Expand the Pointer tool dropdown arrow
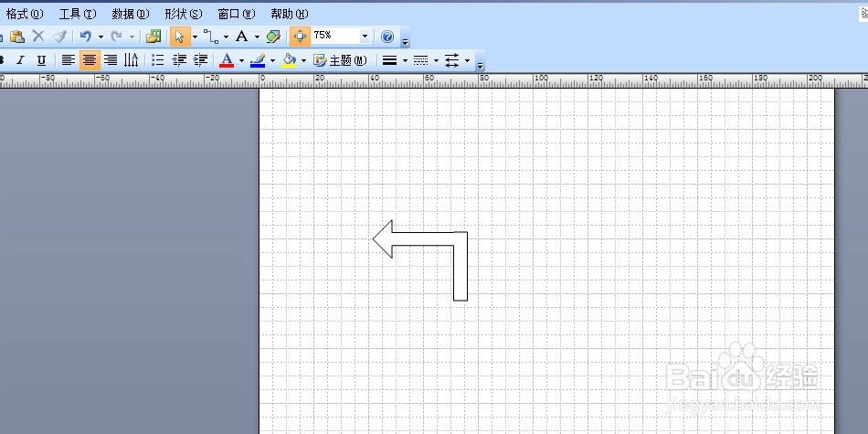868x434 pixels. point(195,37)
